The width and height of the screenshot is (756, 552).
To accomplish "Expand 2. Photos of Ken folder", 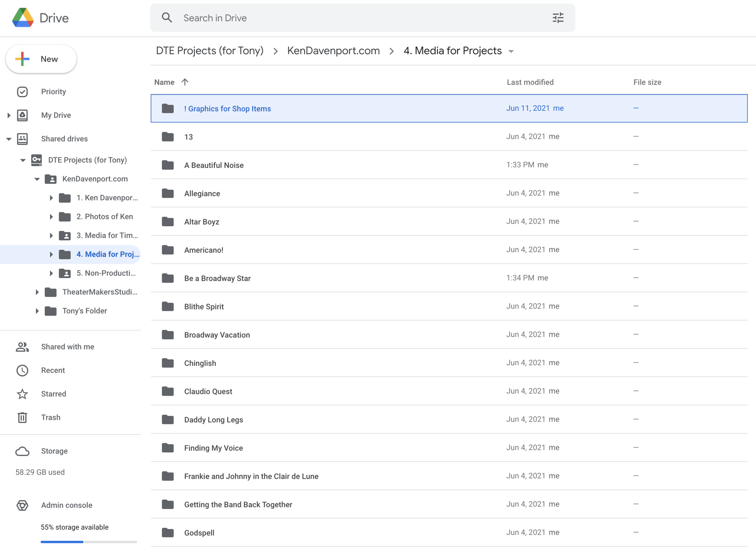I will 51,217.
